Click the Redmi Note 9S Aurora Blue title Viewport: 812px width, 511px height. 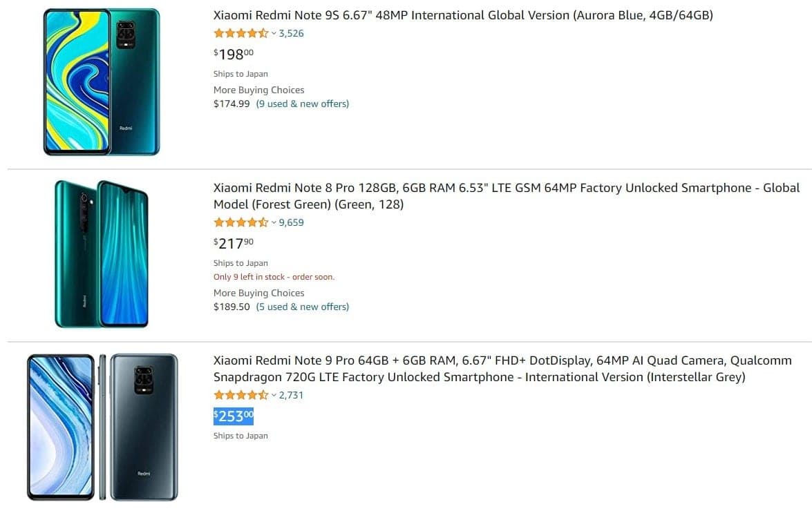click(463, 15)
